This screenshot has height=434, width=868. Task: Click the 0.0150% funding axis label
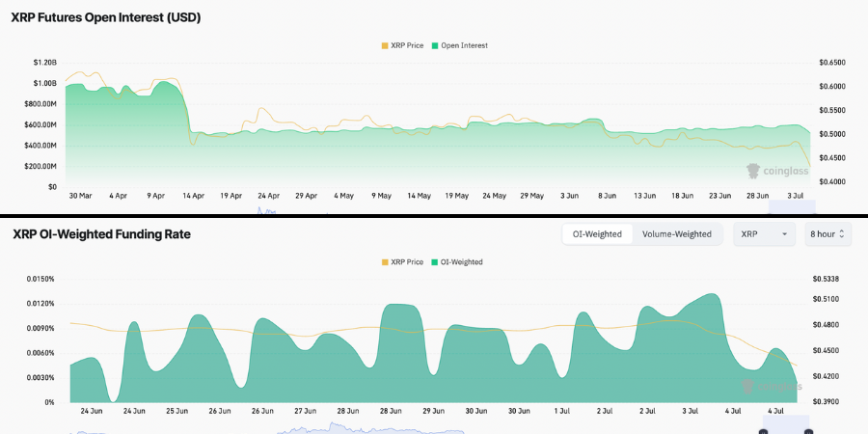pyautogui.click(x=41, y=279)
